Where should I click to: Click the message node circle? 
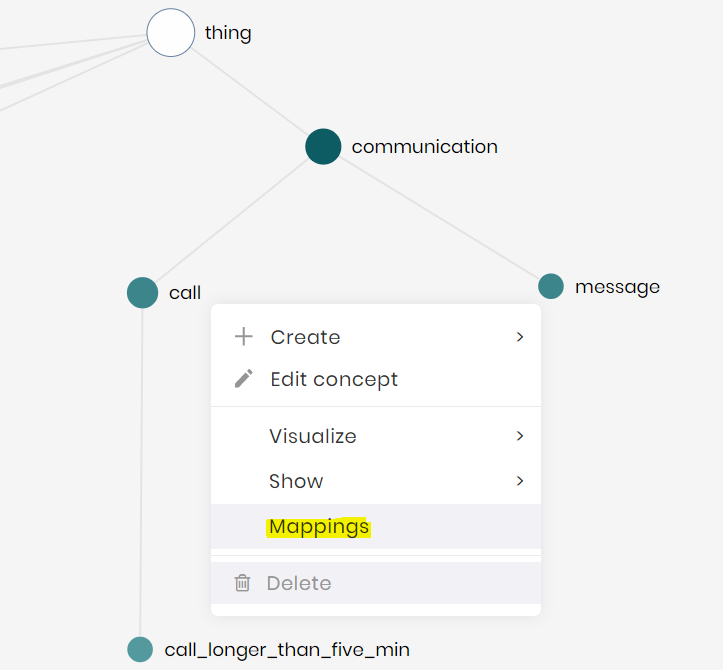[x=551, y=286]
